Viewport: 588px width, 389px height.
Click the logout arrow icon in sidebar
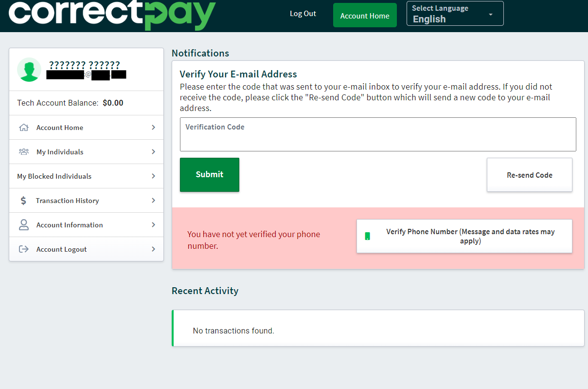pos(23,249)
